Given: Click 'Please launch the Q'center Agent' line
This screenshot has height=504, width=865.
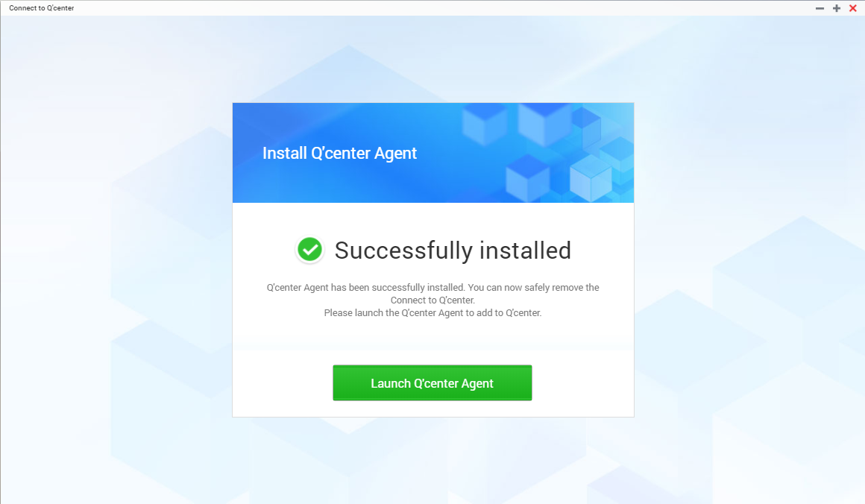Looking at the screenshot, I should [432, 312].
